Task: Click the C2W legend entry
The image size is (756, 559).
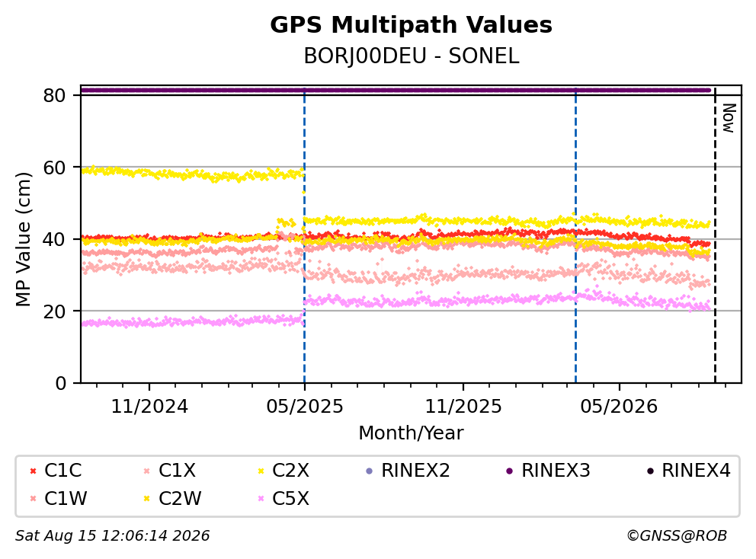Action: (x=172, y=498)
